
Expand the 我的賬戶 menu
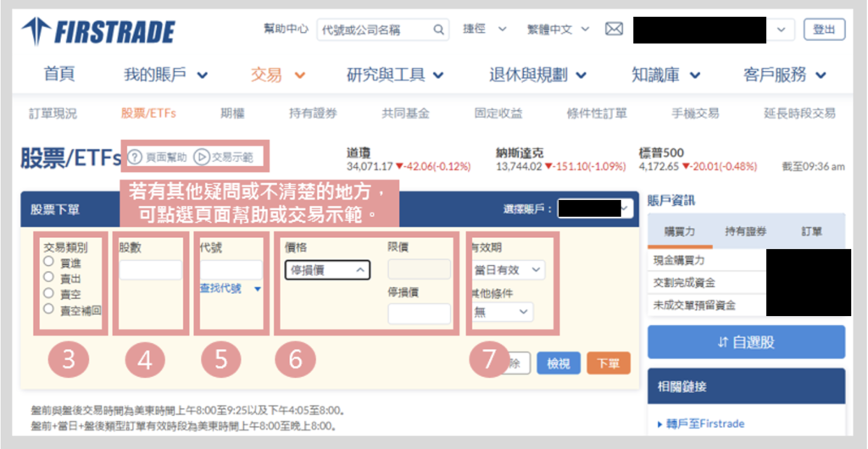pos(166,75)
